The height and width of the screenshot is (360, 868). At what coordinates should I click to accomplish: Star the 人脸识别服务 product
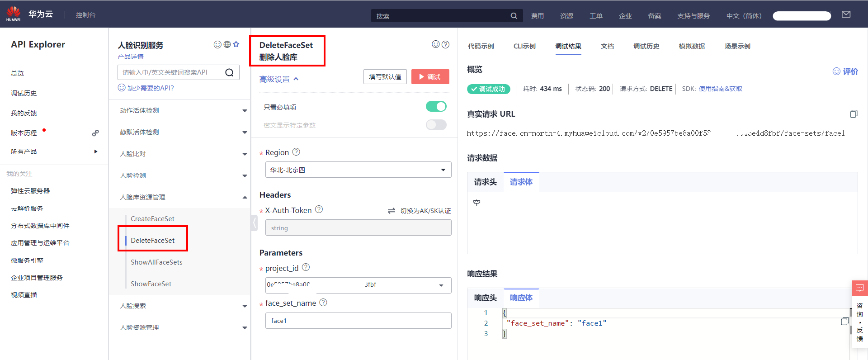coord(236,44)
